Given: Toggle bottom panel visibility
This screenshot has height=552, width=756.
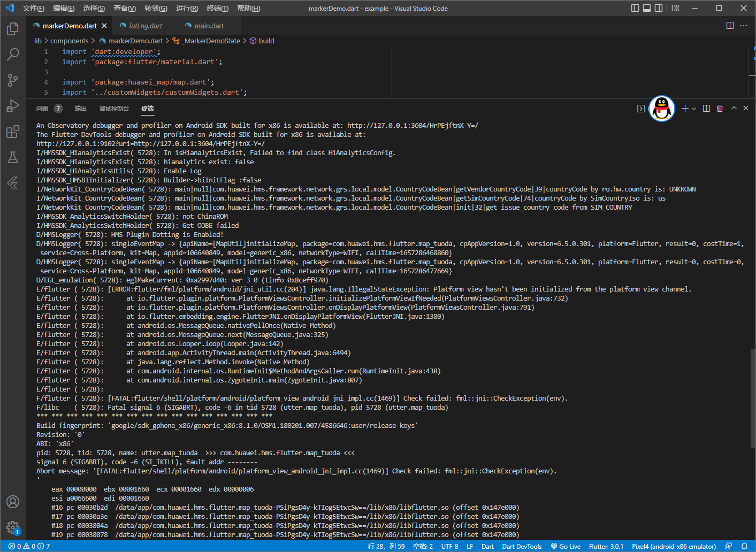Looking at the screenshot, I should [x=647, y=8].
